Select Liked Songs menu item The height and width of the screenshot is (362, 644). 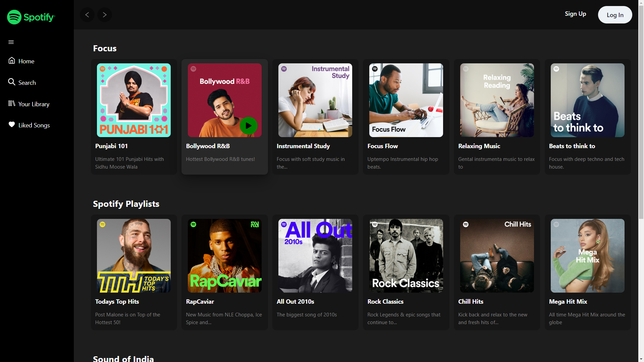(x=34, y=125)
